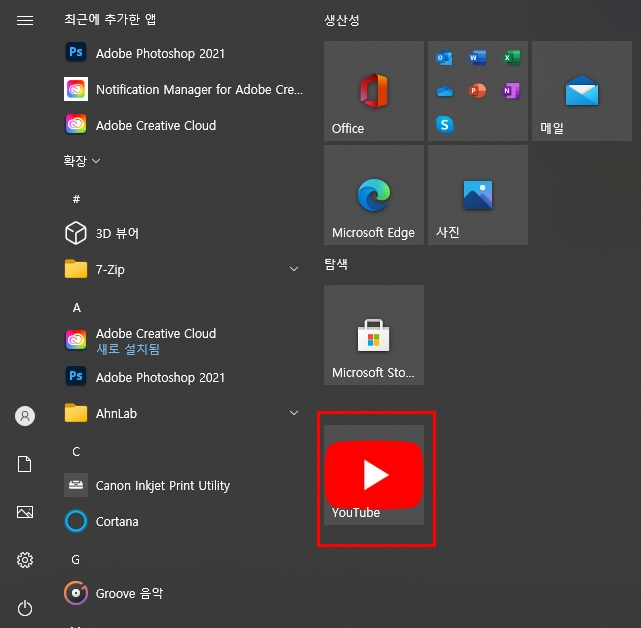Open the Microsoft Edge tile
641x628 pixels.
pos(374,195)
